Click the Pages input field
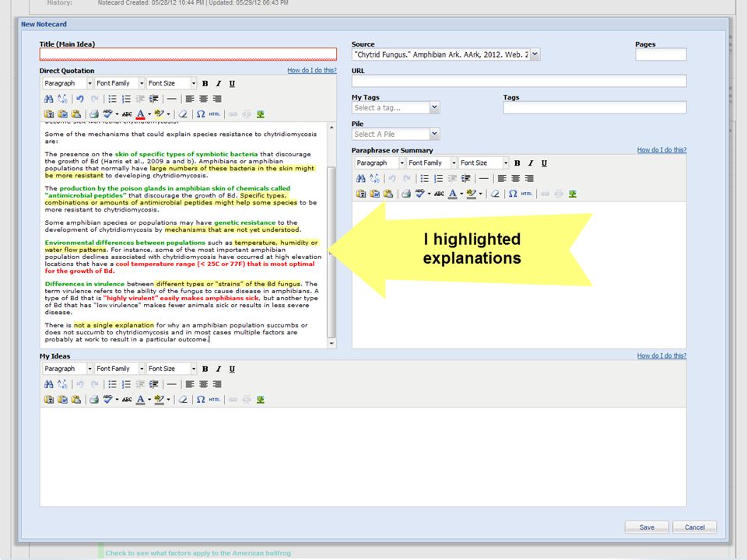Image resolution: width=747 pixels, height=560 pixels. (661, 54)
